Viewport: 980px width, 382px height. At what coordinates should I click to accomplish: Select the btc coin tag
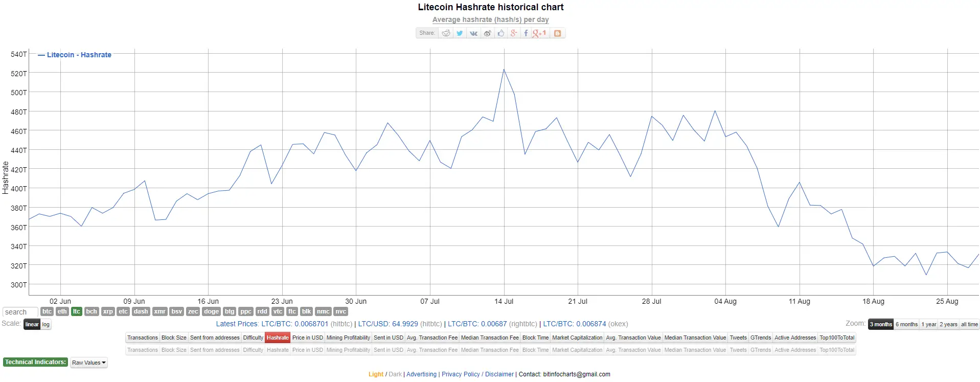tap(47, 311)
